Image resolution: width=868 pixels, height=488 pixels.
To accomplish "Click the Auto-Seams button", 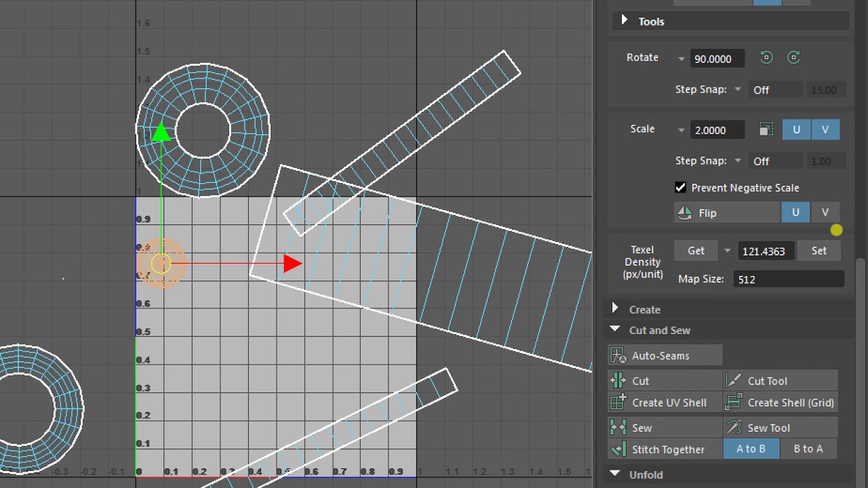I will [665, 355].
